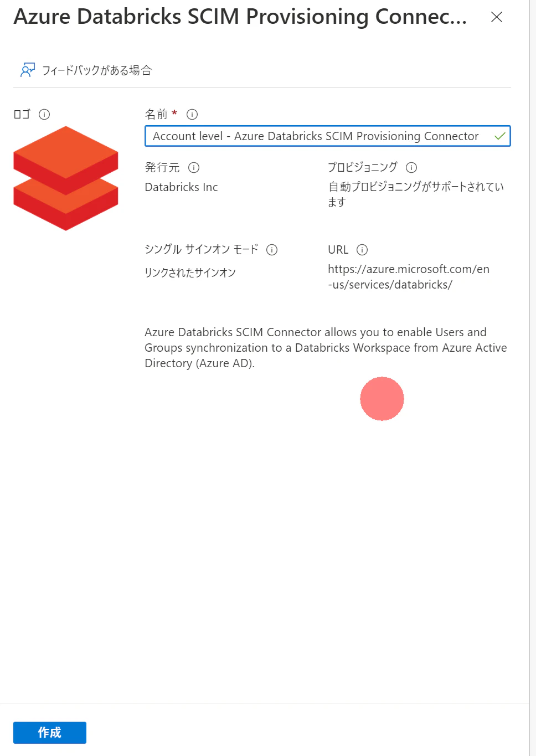This screenshot has width=536, height=756.
Task: Click info icon beside プロビジョニング
Action: click(x=411, y=167)
